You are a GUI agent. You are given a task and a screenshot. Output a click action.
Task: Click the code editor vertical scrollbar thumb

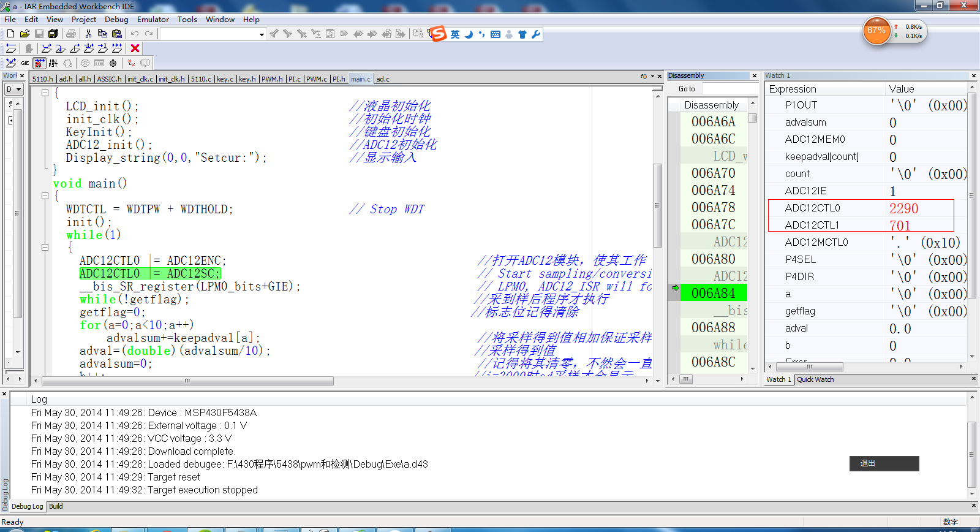click(x=657, y=205)
